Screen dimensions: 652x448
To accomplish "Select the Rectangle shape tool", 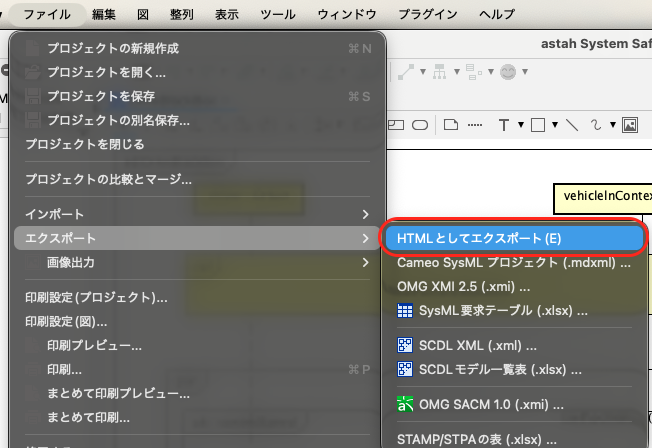I will pyautogui.click(x=537, y=125).
